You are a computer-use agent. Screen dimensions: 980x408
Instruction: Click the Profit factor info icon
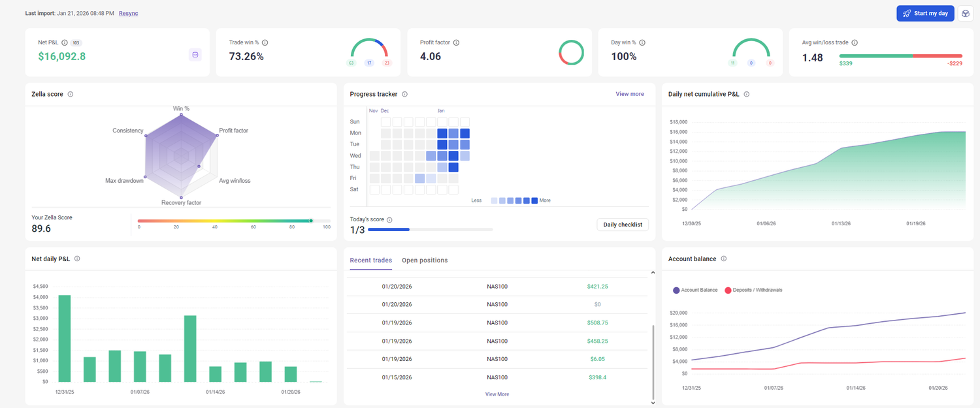click(x=456, y=42)
